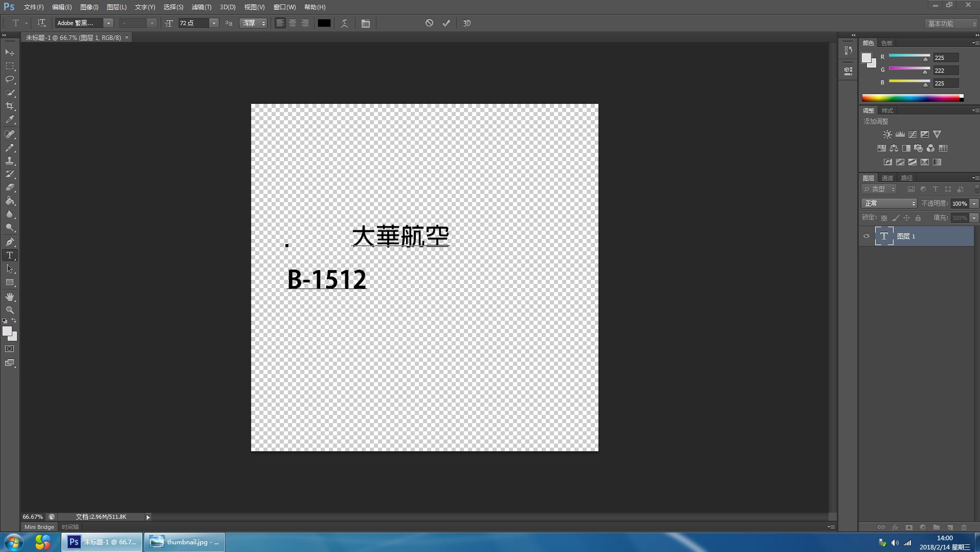
Task: Select the Horizontal Type tool
Action: pos(9,255)
